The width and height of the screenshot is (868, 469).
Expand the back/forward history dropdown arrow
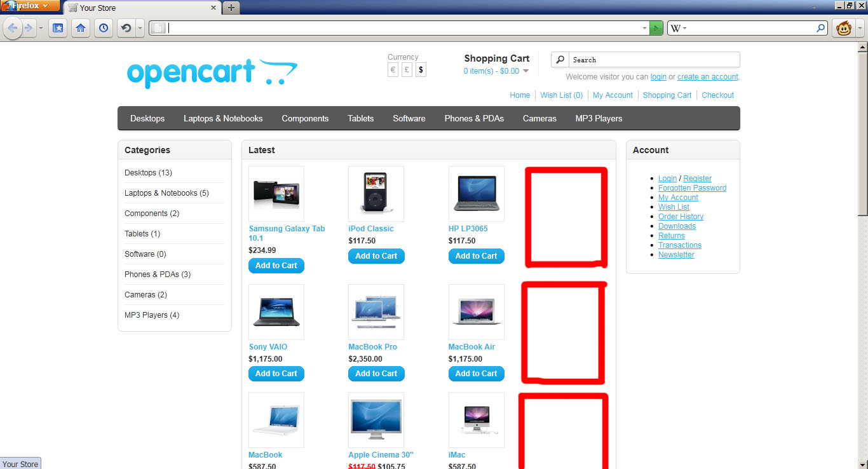[x=41, y=28]
